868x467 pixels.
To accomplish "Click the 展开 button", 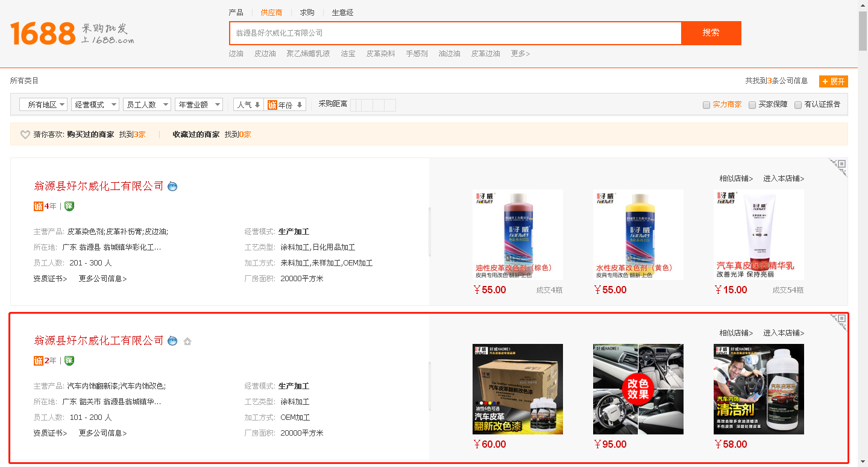I will [834, 81].
